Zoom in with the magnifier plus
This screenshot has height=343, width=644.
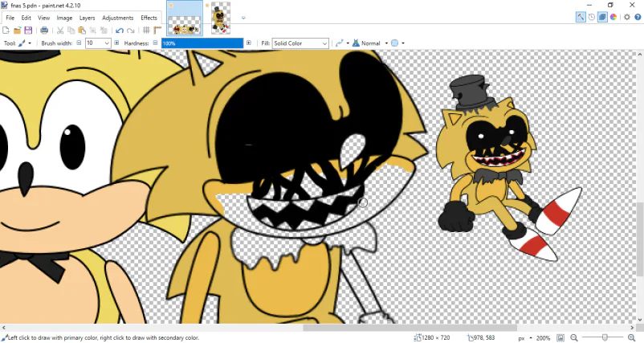632,337
